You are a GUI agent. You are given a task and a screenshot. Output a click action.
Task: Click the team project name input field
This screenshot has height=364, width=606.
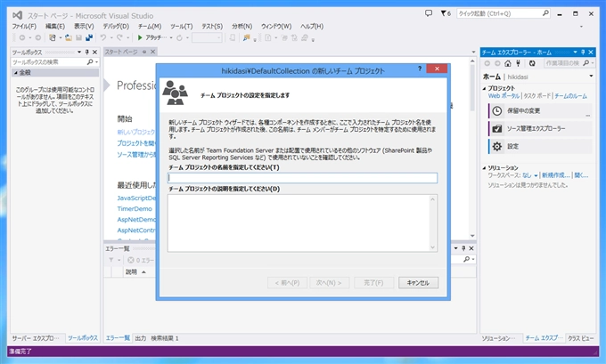coord(302,178)
